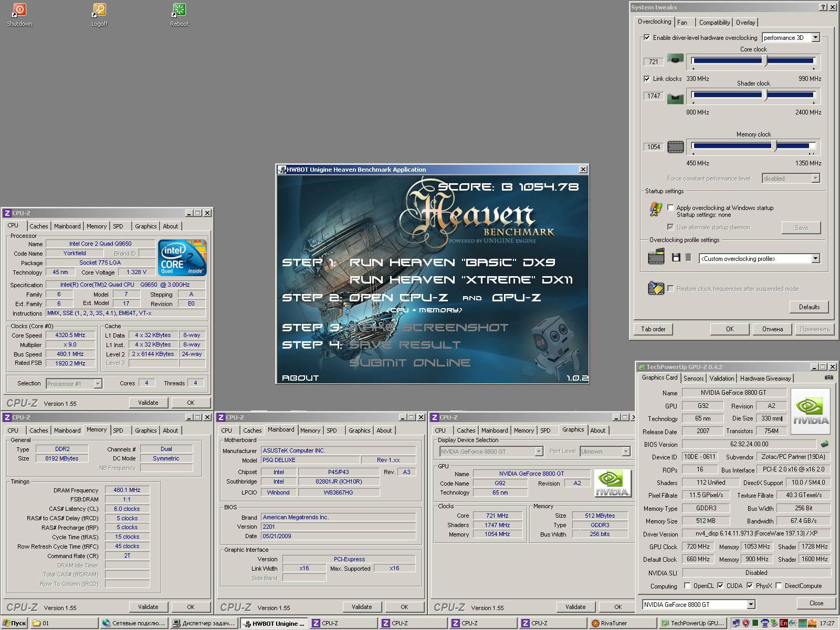This screenshot has width=840, height=630.
Task: Click the security shield tray icon
Action: [745, 623]
